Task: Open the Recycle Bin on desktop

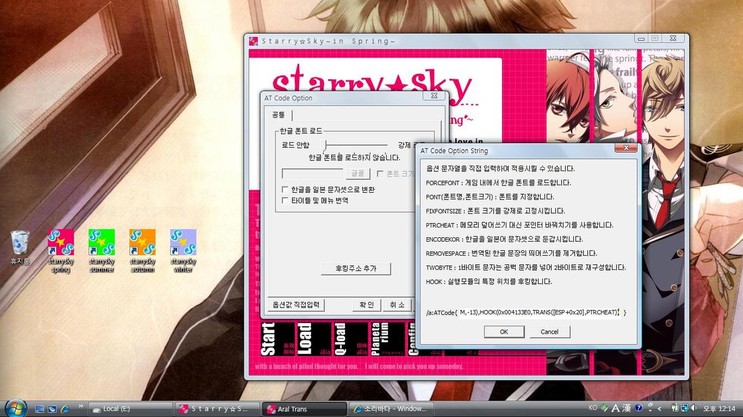Action: click(x=20, y=243)
